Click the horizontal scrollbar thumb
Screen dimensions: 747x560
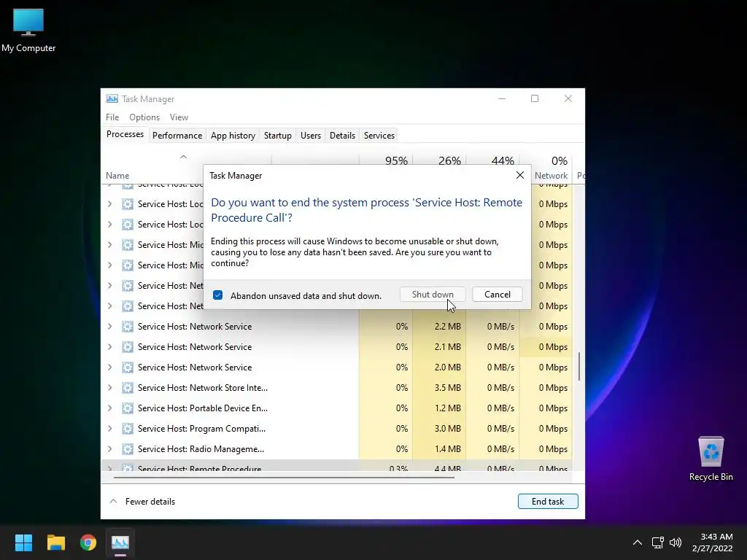[284, 477]
